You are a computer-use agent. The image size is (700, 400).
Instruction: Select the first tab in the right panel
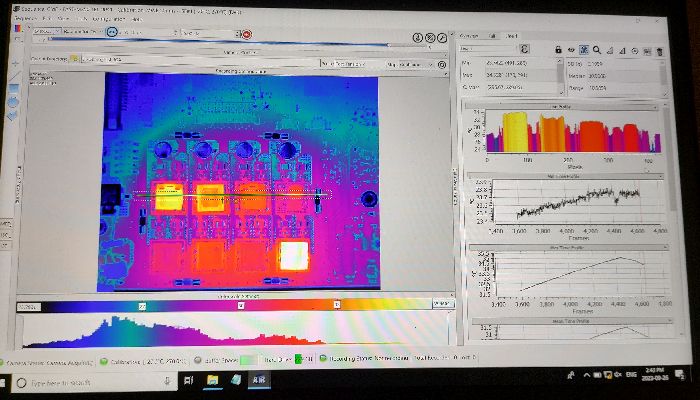[x=468, y=36]
